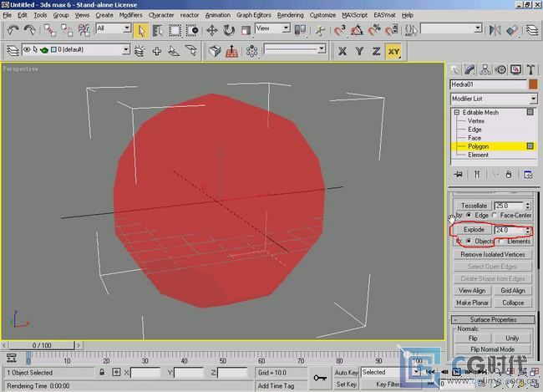Open the Modifiers menu
The width and height of the screenshot is (543, 392).
click(x=130, y=15)
